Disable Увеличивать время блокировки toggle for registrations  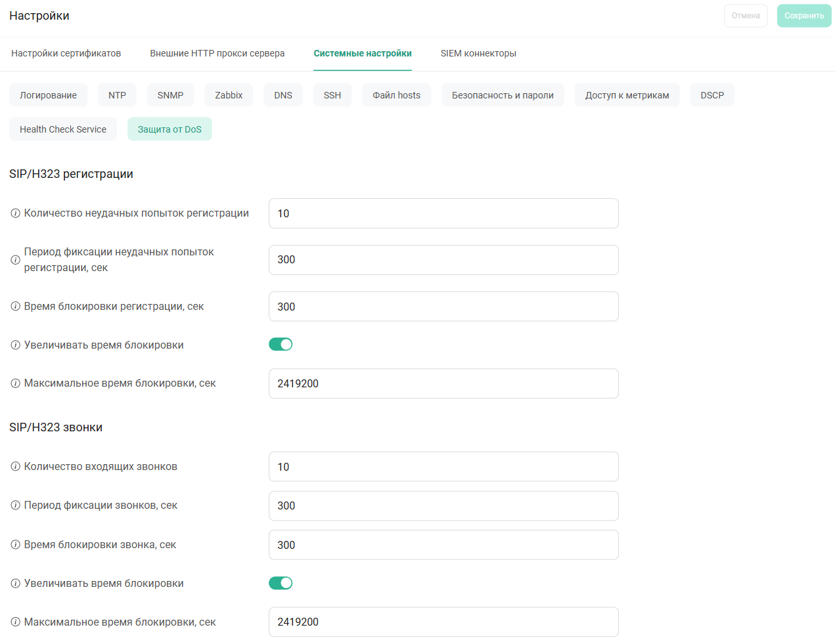click(x=281, y=345)
